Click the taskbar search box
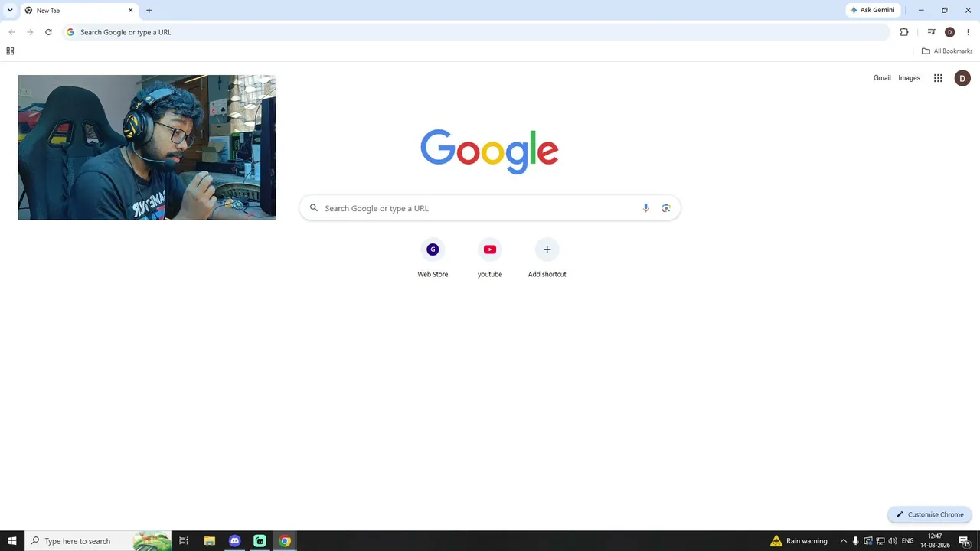The width and height of the screenshot is (980, 551). tap(98, 541)
